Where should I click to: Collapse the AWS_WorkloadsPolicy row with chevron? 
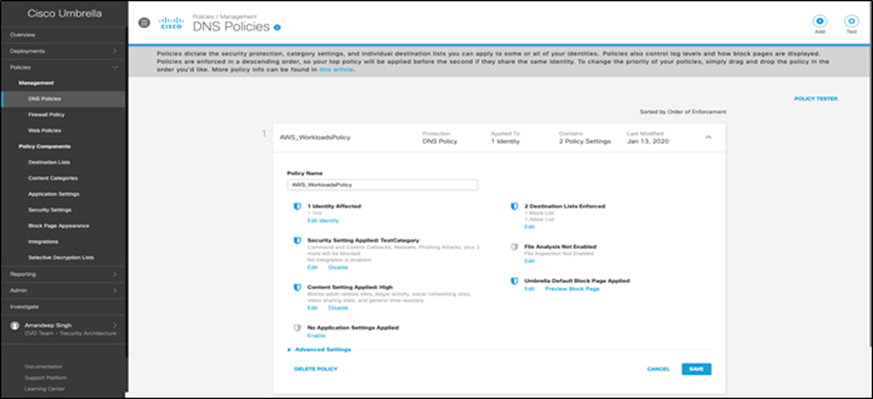708,137
